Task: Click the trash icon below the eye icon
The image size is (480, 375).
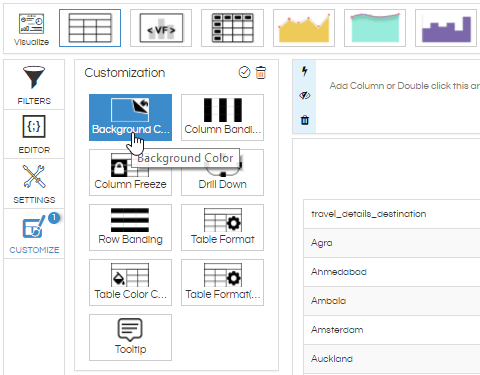Action: [x=305, y=120]
